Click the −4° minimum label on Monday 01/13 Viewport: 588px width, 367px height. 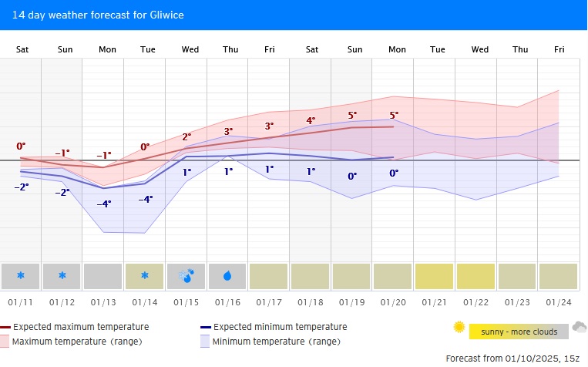pos(103,204)
